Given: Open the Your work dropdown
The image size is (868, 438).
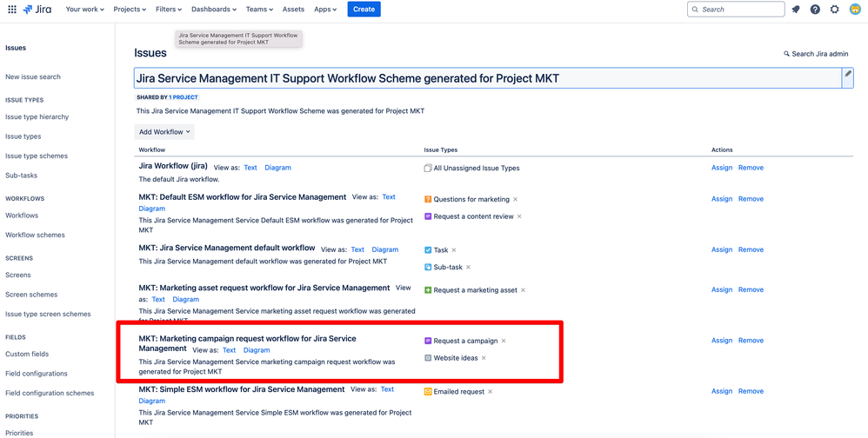Looking at the screenshot, I should (84, 10).
